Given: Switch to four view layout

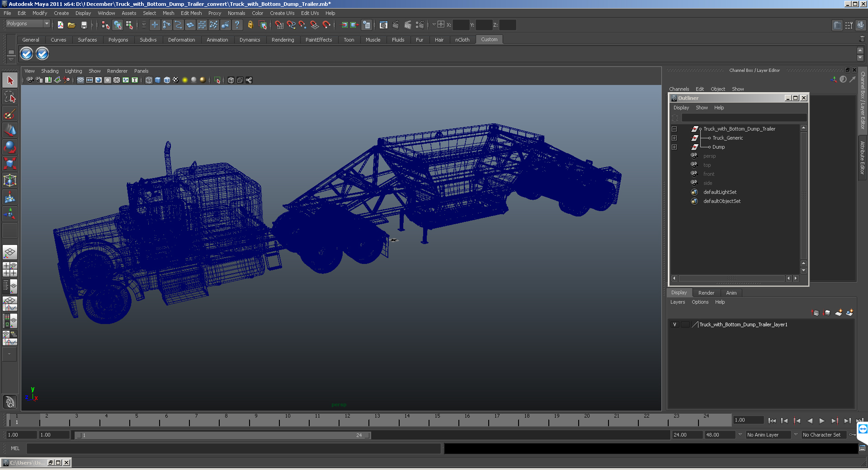Looking at the screenshot, I should (x=10, y=269).
